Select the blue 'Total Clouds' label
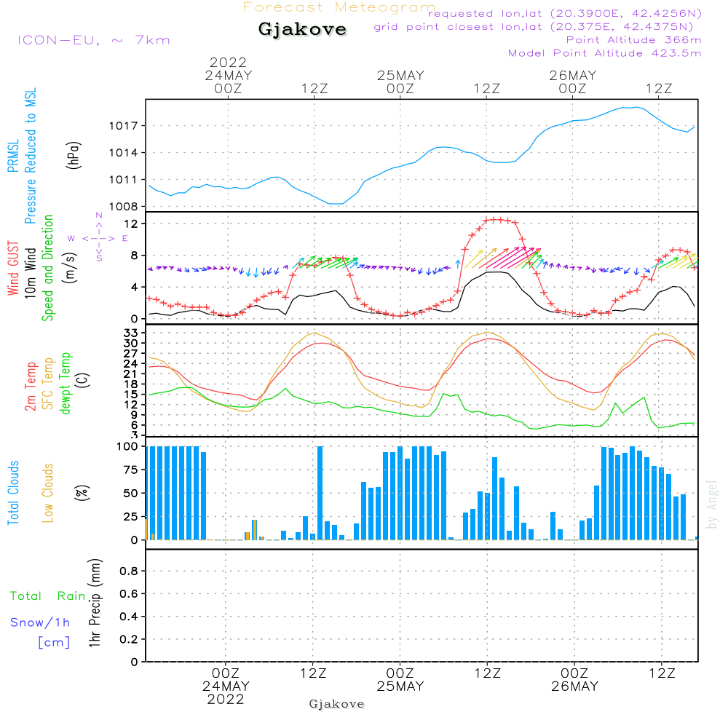 click(13, 493)
